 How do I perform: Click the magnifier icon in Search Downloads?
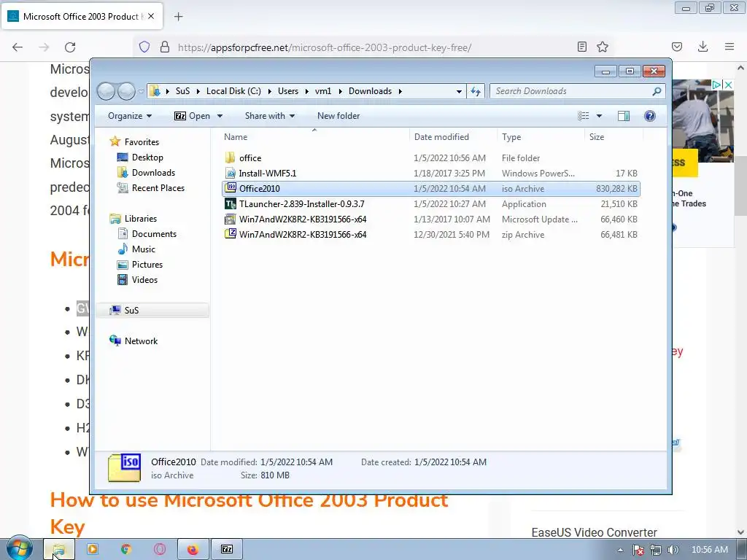657,91
